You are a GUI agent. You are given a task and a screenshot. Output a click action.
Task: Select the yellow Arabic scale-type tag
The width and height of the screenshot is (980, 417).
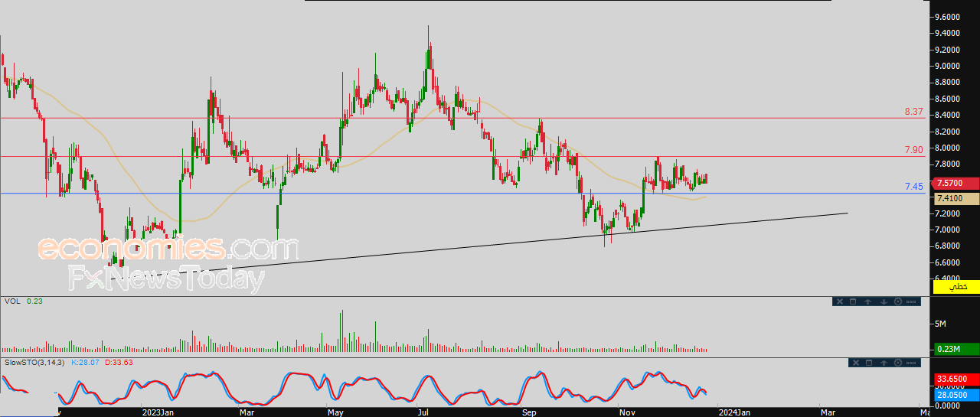[957, 286]
